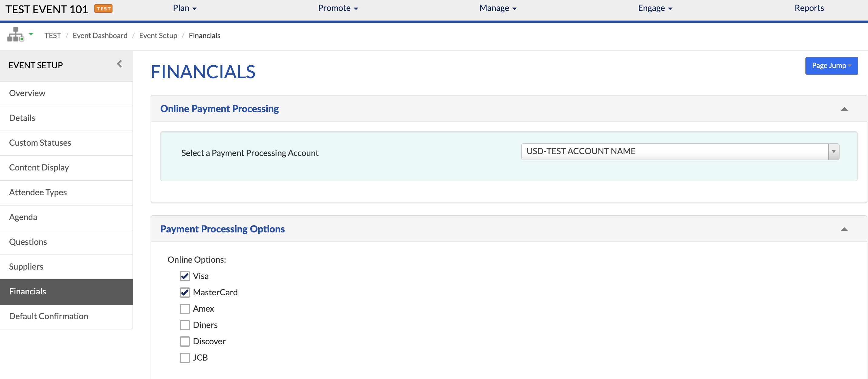Open the Engage menu
This screenshot has width=868, height=379.
point(655,8)
